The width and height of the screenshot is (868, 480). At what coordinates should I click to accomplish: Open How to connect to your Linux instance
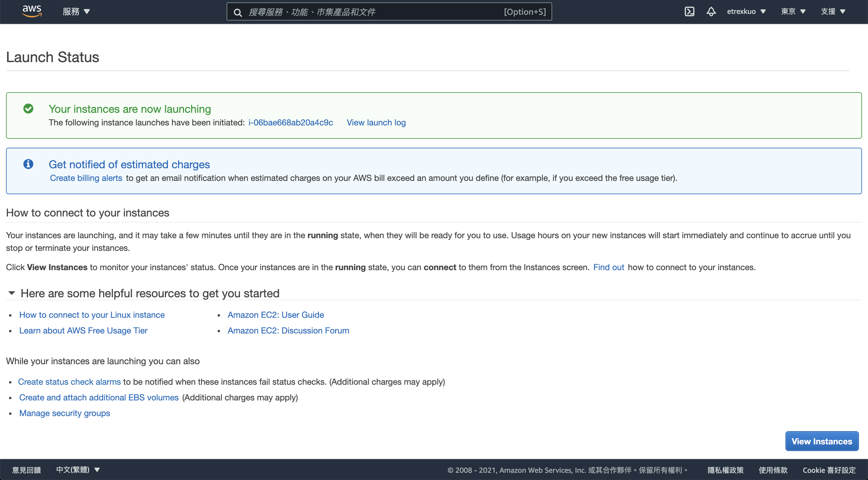[92, 315]
